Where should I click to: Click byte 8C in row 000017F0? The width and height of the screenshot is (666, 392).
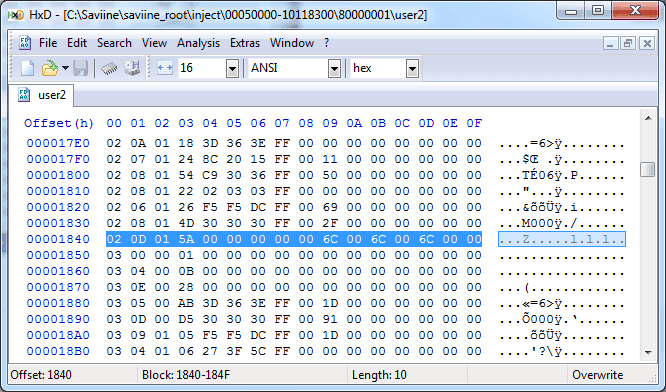tap(210, 159)
